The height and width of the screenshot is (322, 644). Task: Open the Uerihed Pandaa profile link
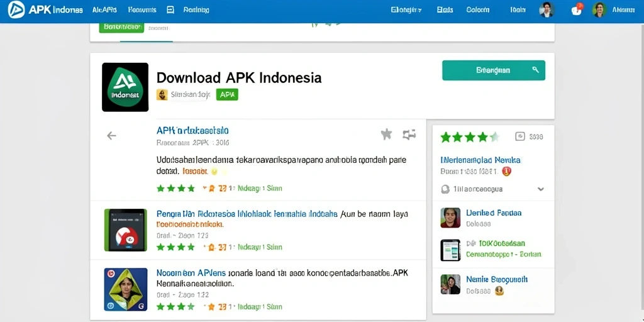click(494, 213)
